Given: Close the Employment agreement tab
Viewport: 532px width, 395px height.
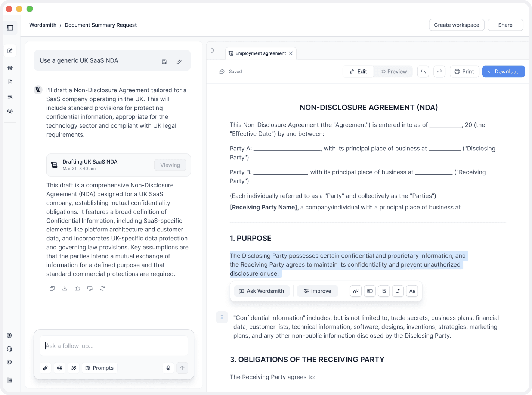Looking at the screenshot, I should (x=291, y=53).
